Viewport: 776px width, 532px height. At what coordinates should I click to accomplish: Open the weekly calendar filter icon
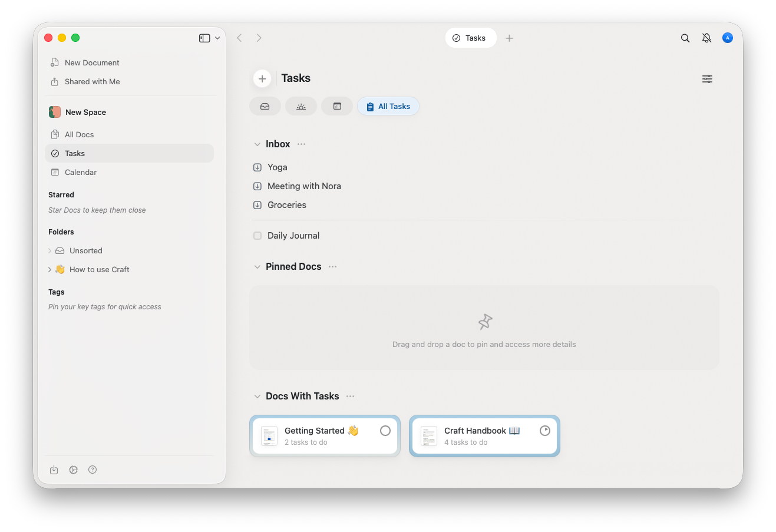[x=336, y=106]
